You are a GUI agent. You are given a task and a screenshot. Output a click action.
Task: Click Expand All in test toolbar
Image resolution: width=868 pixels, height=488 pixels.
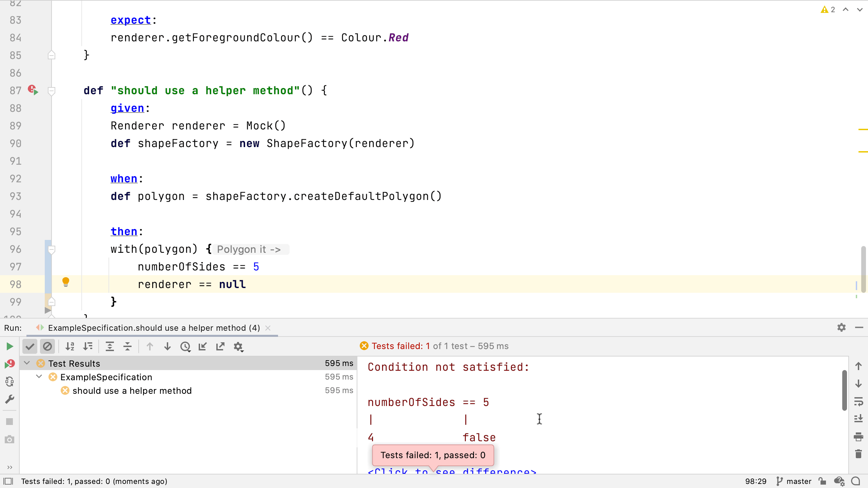coord(110,346)
